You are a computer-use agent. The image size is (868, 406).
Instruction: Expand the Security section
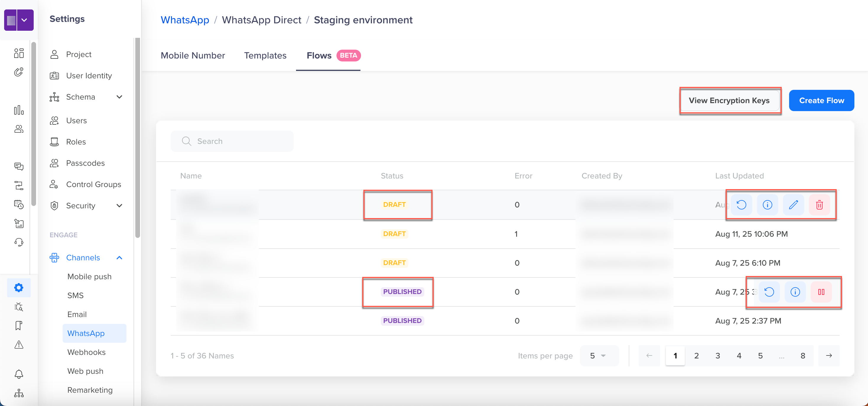(120, 206)
